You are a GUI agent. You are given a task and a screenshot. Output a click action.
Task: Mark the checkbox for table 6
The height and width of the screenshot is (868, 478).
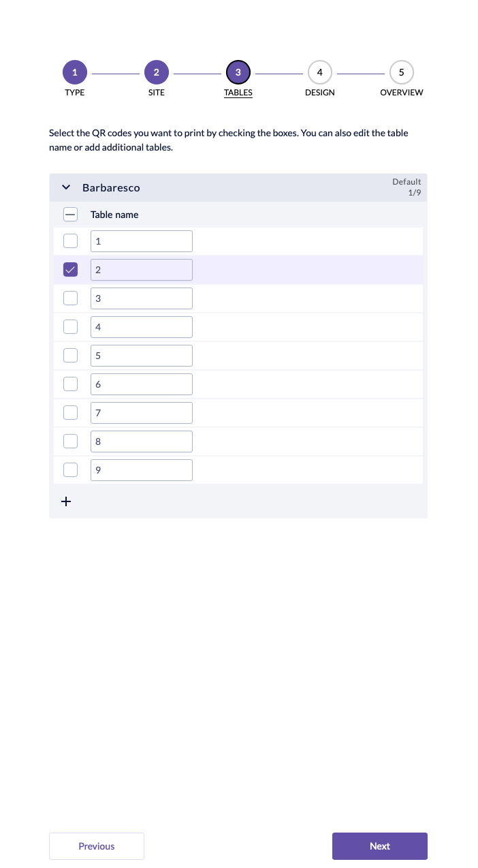70,384
